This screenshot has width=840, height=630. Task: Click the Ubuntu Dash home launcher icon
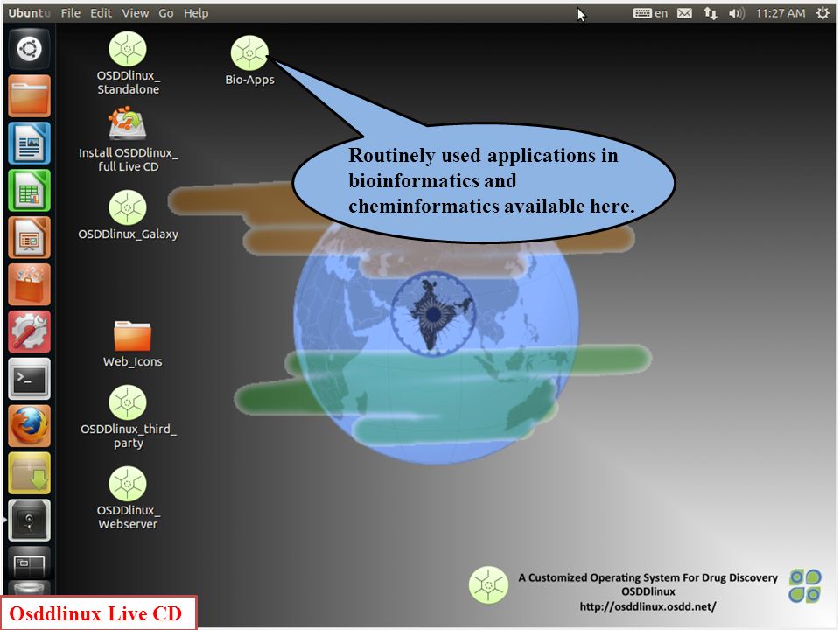coord(29,49)
